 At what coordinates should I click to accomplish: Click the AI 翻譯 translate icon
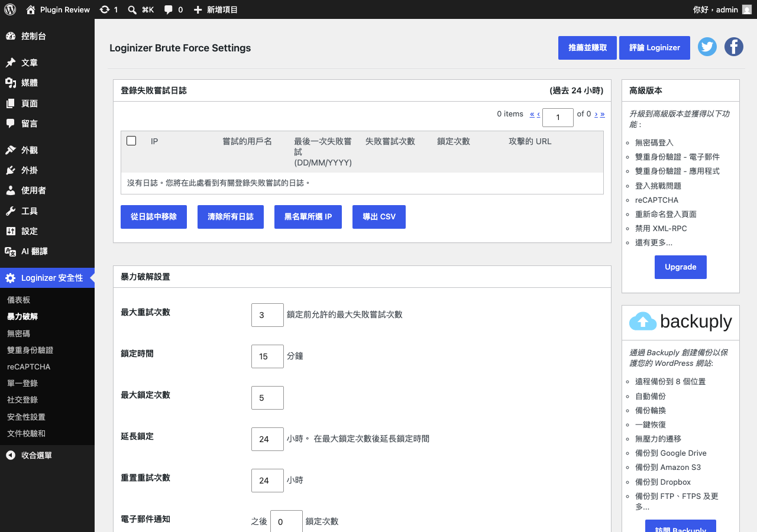click(x=11, y=251)
